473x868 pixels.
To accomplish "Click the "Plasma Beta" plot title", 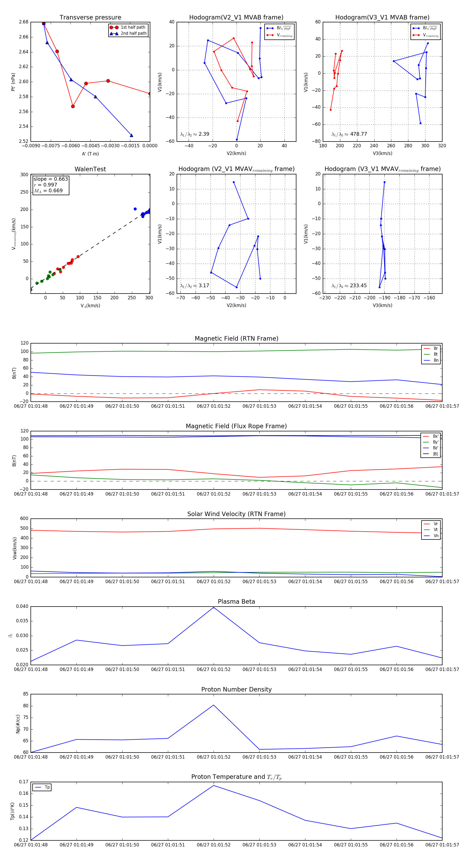I will tap(236, 602).
